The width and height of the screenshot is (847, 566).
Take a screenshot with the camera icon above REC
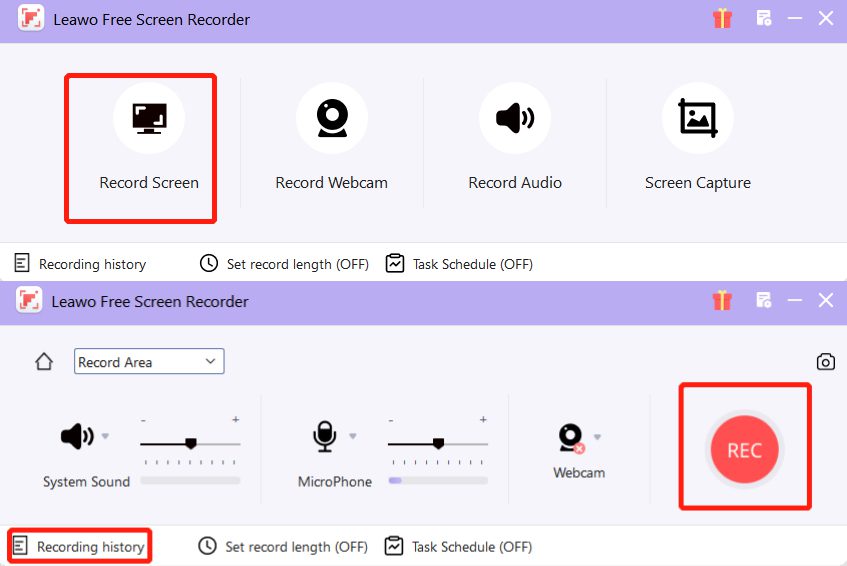pos(825,362)
